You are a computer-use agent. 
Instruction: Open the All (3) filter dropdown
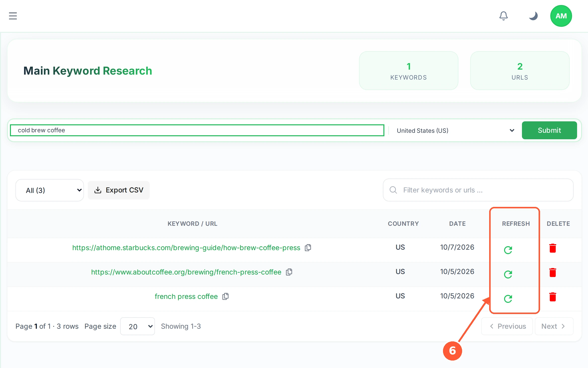click(50, 190)
